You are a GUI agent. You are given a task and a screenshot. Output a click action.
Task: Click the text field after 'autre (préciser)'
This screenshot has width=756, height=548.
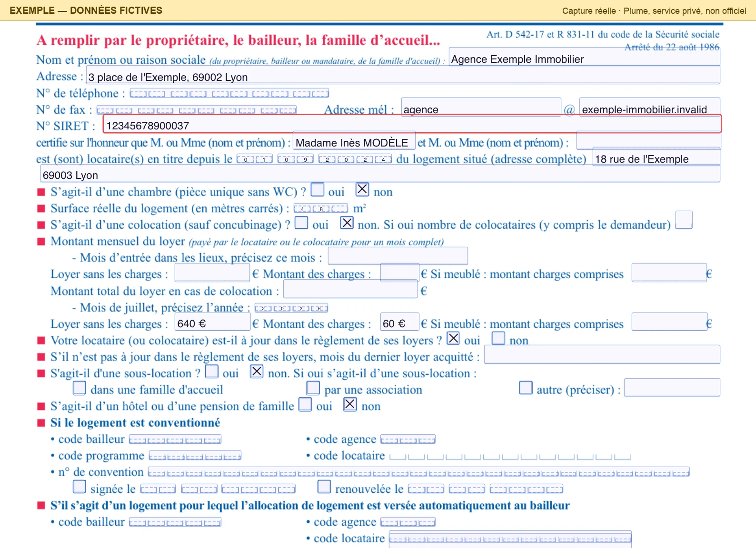tap(672, 388)
